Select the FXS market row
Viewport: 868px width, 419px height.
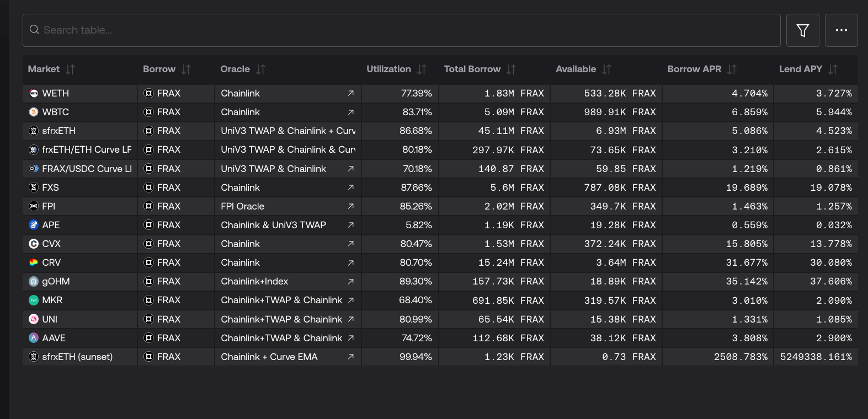pos(51,187)
